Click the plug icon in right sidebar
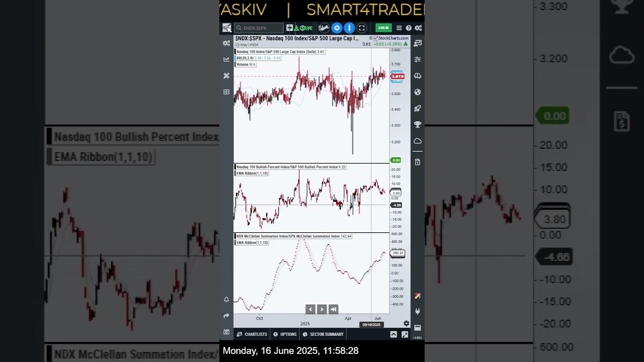Screen dimensions: 644x362 (x=418, y=312)
